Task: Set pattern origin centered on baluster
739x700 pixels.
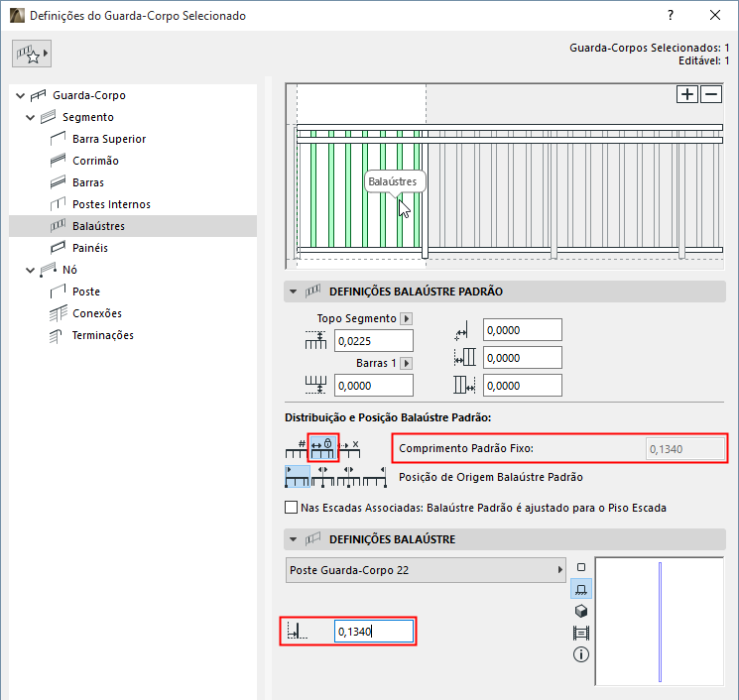Action: pyautogui.click(x=322, y=477)
